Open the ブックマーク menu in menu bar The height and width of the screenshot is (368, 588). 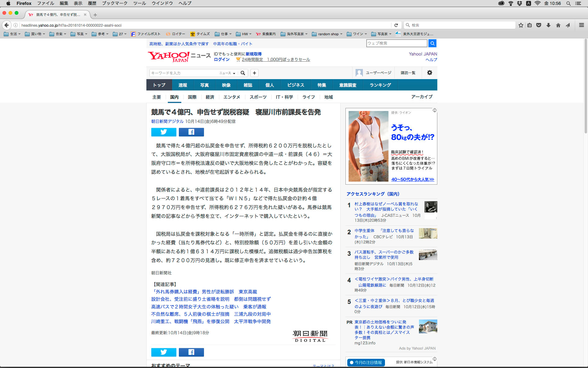(115, 3)
